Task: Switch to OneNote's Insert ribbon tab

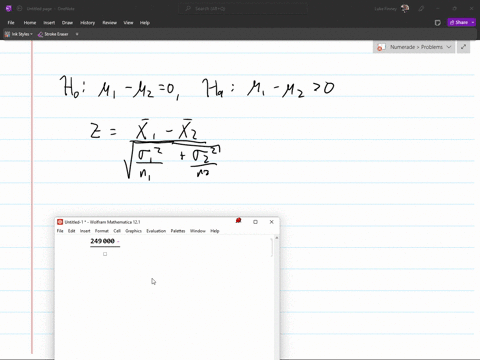Action: tap(49, 23)
